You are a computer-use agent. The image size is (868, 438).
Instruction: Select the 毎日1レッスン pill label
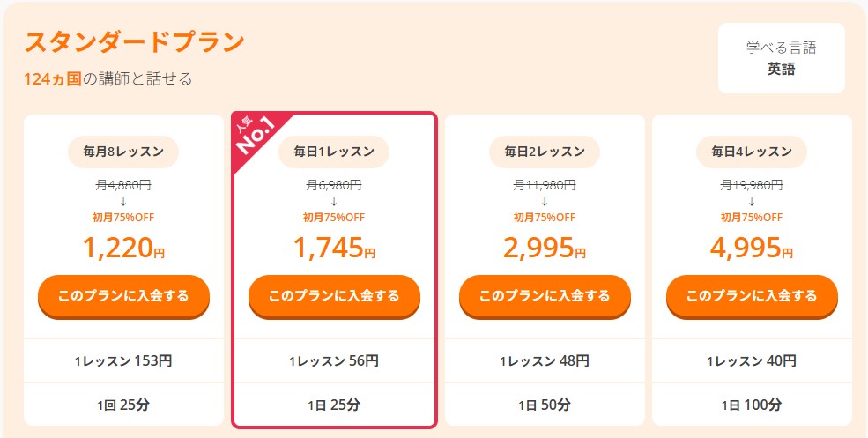[334, 152]
